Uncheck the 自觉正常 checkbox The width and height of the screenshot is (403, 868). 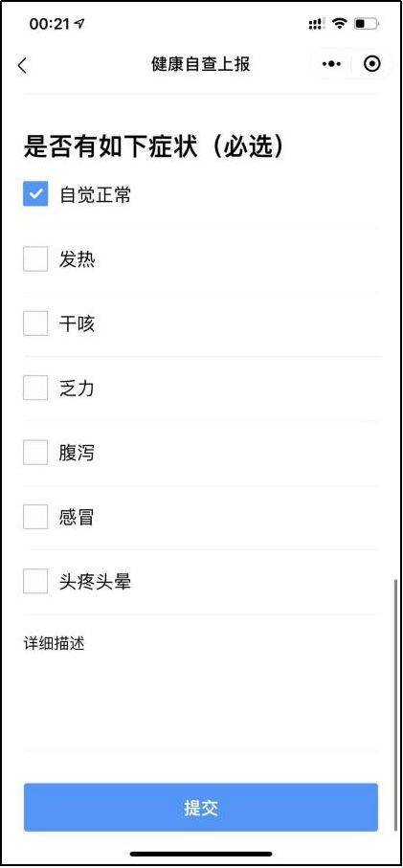[x=35, y=194]
